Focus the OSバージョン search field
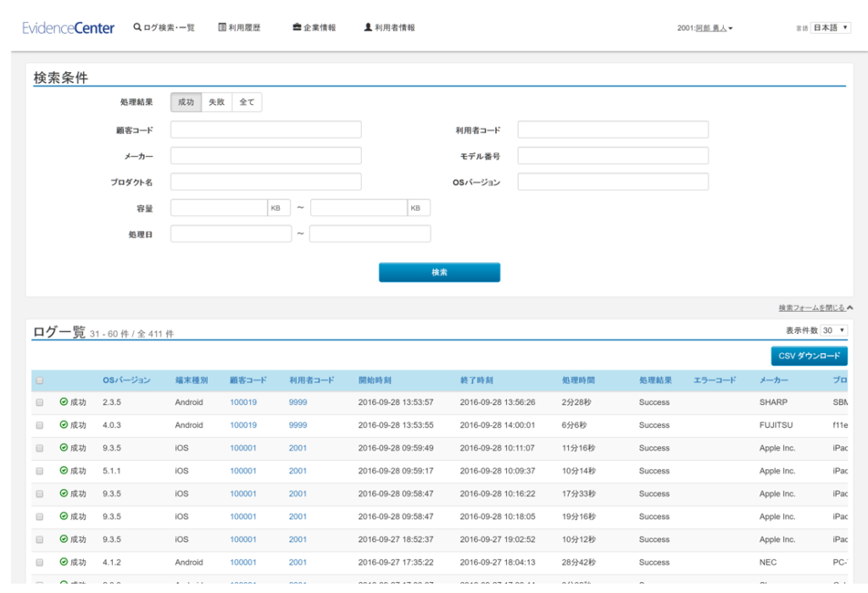This screenshot has width=868, height=593. (614, 181)
